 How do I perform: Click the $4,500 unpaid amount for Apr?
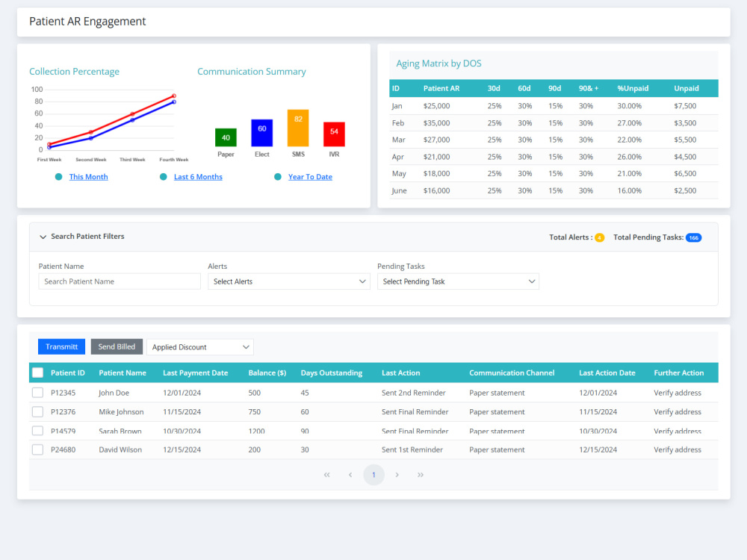[x=685, y=157]
